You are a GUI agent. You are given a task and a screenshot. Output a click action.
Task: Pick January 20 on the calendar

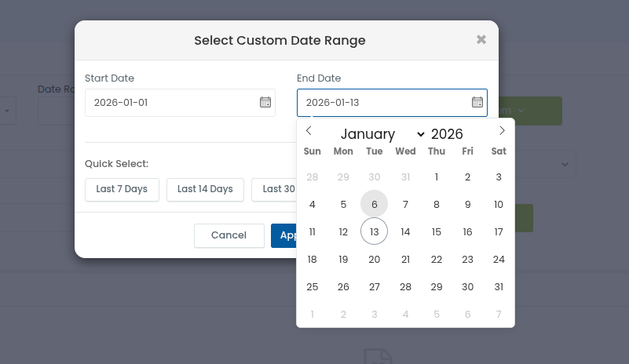(x=375, y=259)
